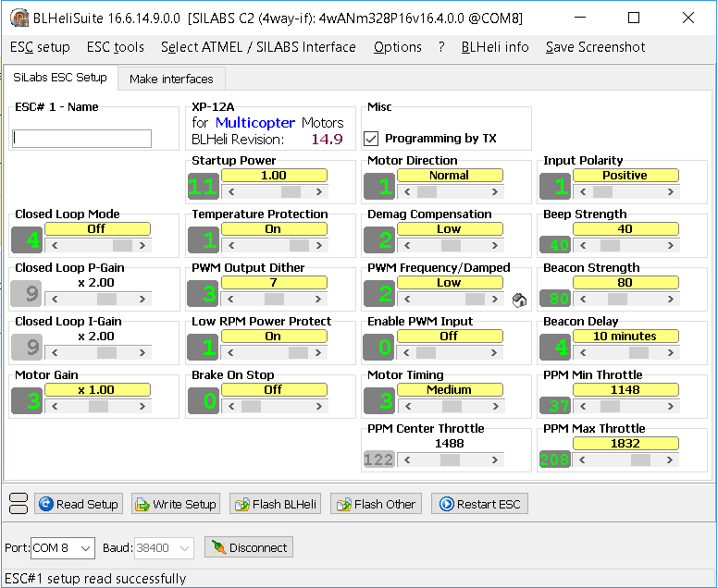Viewport: 718px width, 588px height.
Task: Click the Demag Compensation value box showing 2
Action: pyautogui.click(x=379, y=239)
